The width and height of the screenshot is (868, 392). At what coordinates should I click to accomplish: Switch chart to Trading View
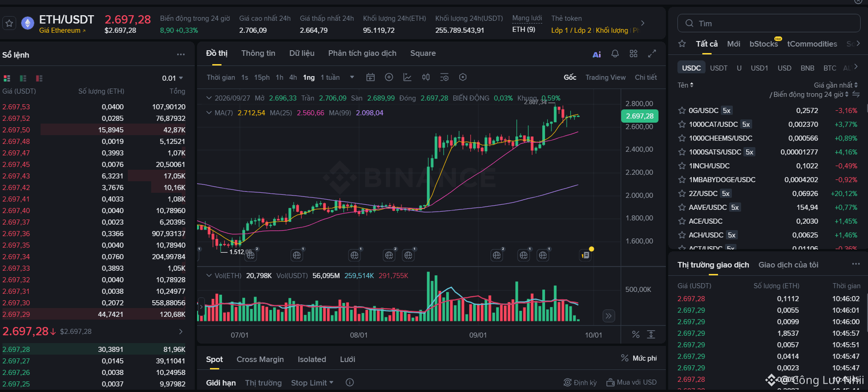[605, 77]
